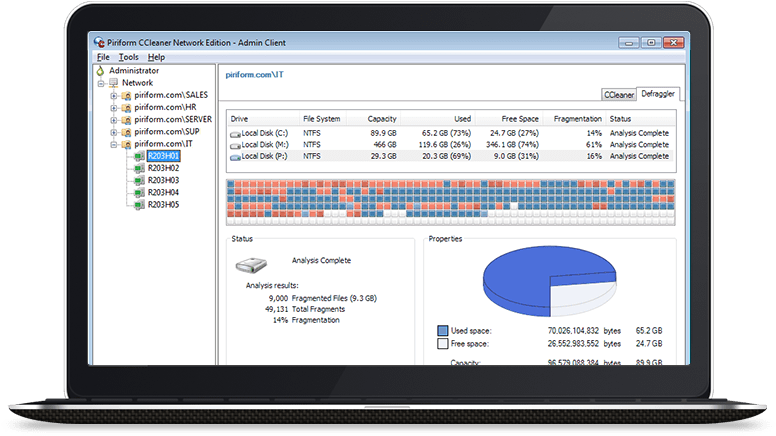Click the R203H02 computer icon
Screen dimensions: 776x436
click(x=139, y=168)
